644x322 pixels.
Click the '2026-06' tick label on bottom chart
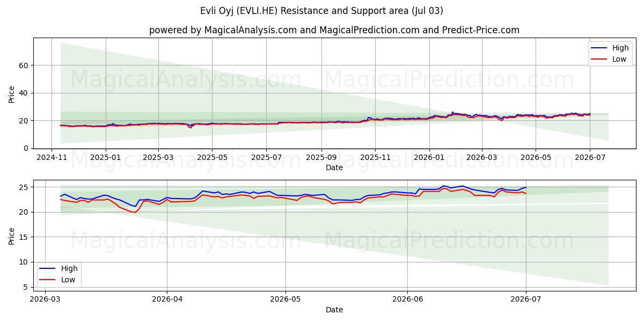[x=408, y=299]
